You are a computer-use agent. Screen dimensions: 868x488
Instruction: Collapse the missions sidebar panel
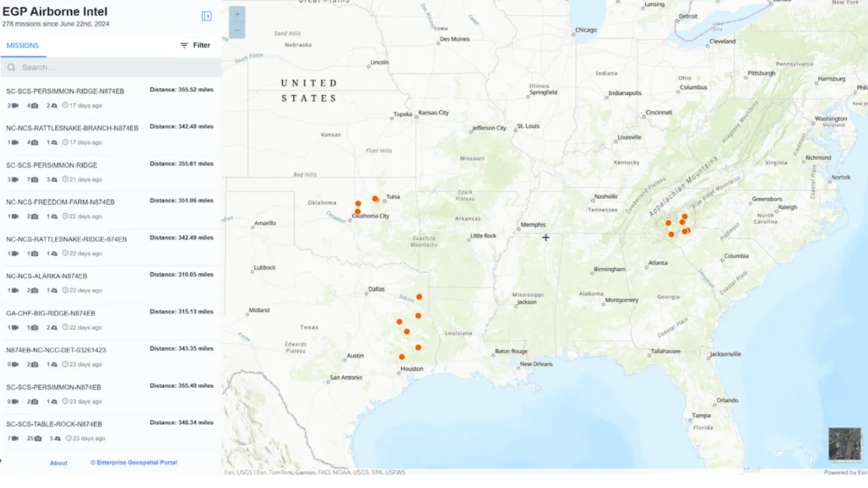[x=206, y=15]
